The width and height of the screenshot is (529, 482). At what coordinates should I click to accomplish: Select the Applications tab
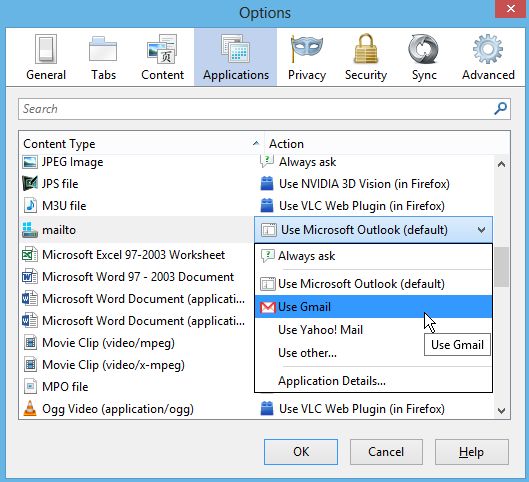click(x=236, y=57)
